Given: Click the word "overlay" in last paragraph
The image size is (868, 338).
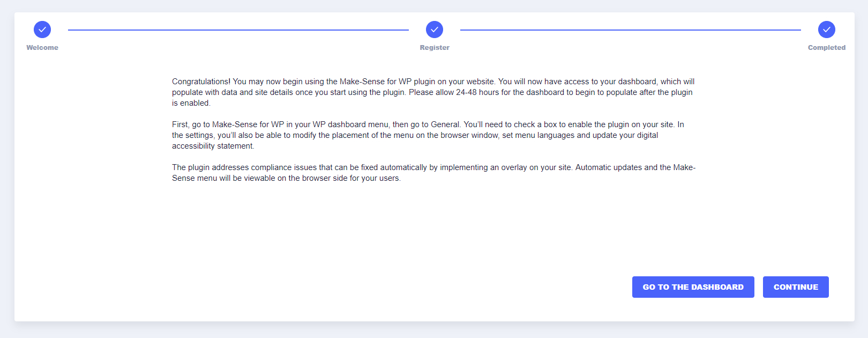Looking at the screenshot, I should click(x=514, y=167).
